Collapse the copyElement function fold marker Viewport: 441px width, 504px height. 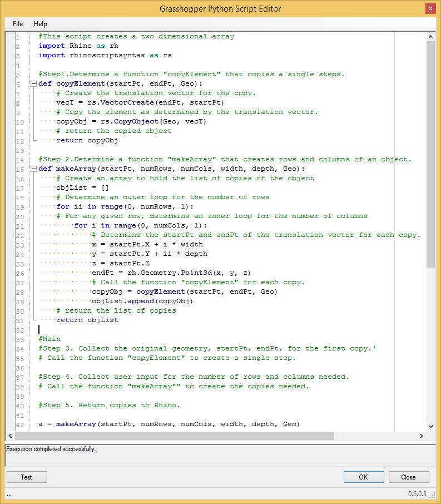click(33, 84)
